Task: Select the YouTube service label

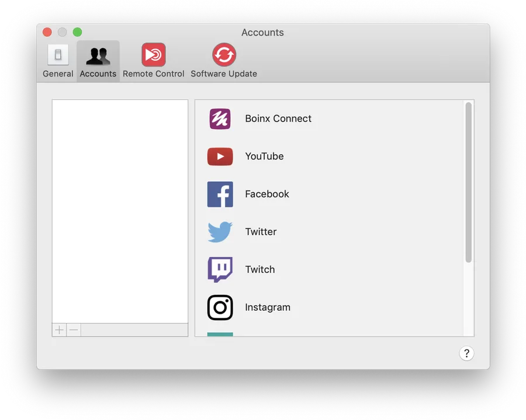Action: [264, 156]
